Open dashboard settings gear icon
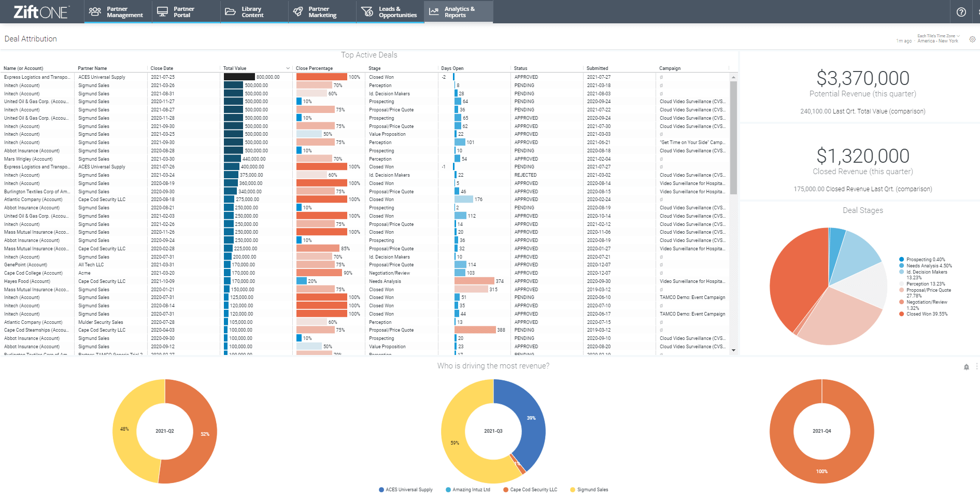Image resolution: width=980 pixels, height=498 pixels. point(972,39)
